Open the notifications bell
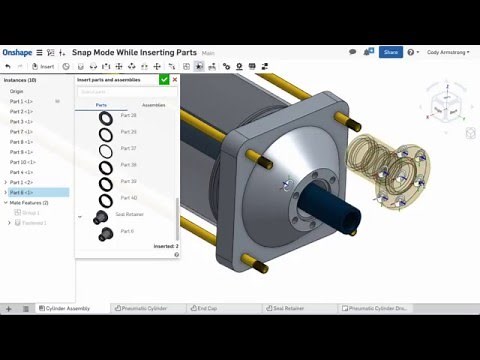The image size is (480, 360). tap(368, 52)
